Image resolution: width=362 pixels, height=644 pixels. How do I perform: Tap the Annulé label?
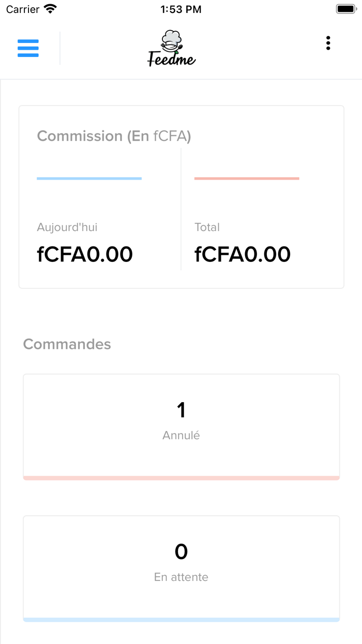[x=181, y=435]
